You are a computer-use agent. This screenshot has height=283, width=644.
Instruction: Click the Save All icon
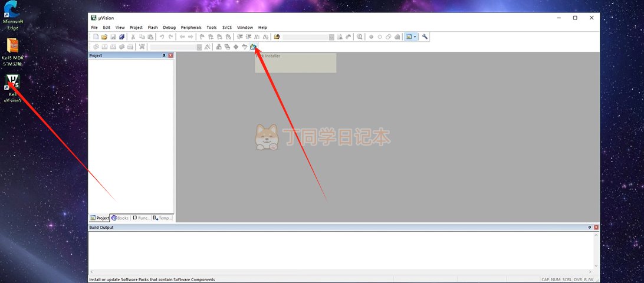point(121,37)
